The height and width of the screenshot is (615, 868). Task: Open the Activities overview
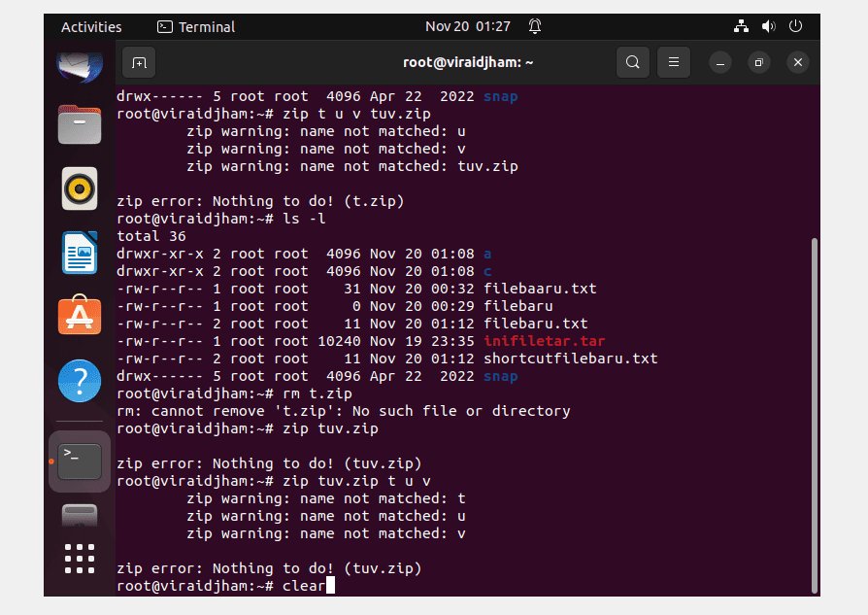point(91,26)
